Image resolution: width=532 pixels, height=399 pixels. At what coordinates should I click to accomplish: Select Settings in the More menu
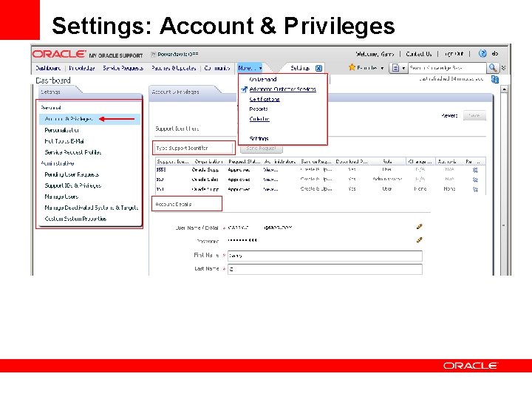259,138
